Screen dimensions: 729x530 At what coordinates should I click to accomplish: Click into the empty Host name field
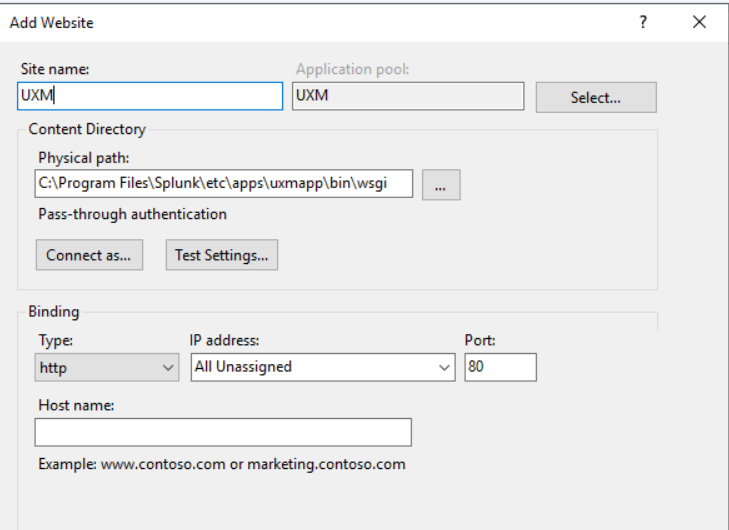point(223,432)
